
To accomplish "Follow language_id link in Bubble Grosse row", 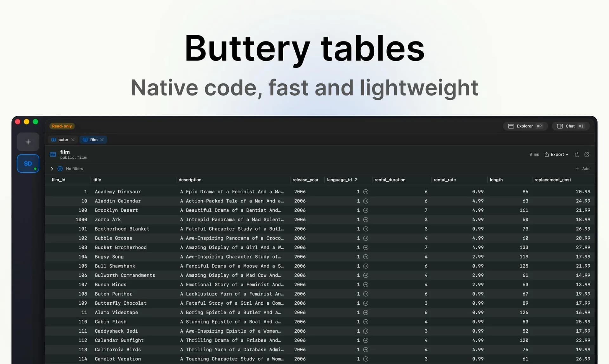I will point(366,238).
